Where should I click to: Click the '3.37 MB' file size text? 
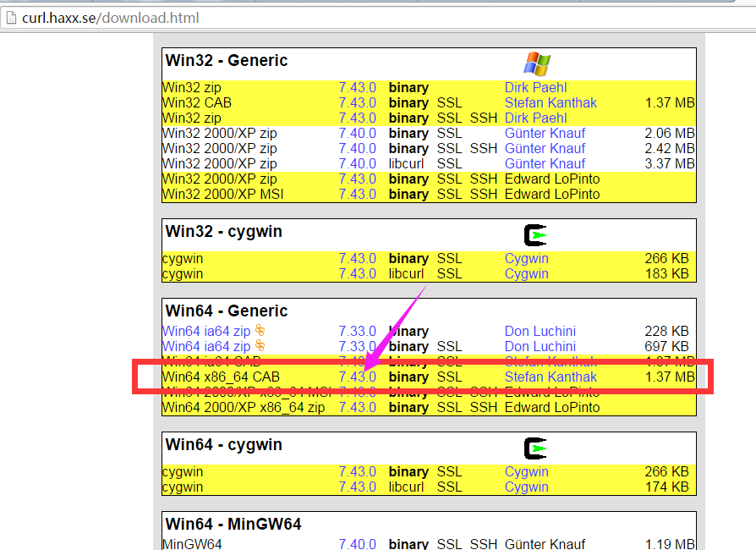[670, 164]
